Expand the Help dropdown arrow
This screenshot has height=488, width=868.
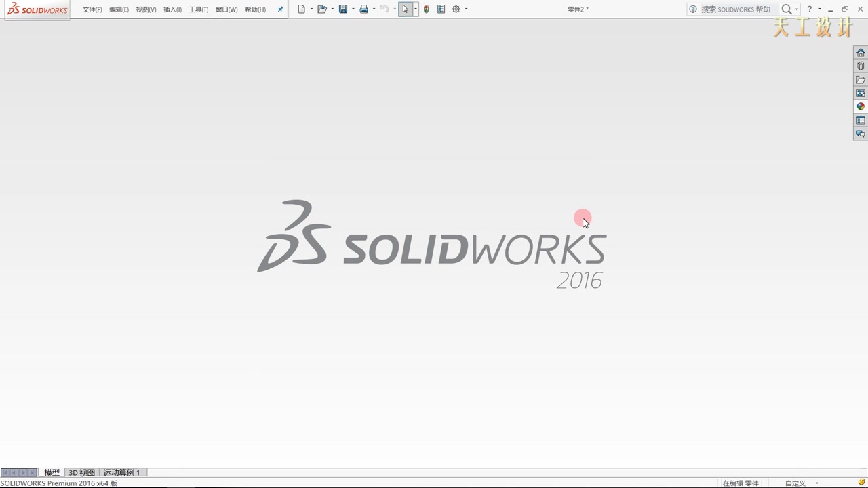tap(819, 9)
